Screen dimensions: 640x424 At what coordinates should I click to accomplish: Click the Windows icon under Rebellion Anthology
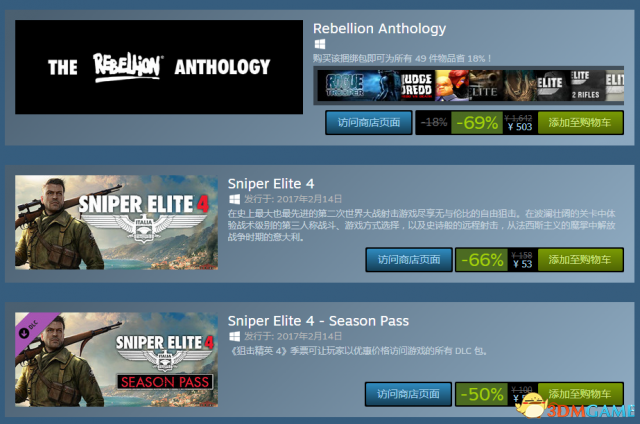(x=320, y=44)
